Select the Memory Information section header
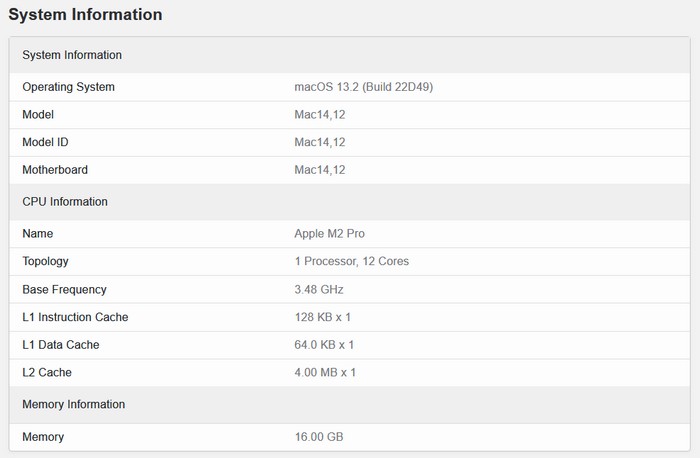The height and width of the screenshot is (458, 700). pyautogui.click(x=73, y=405)
